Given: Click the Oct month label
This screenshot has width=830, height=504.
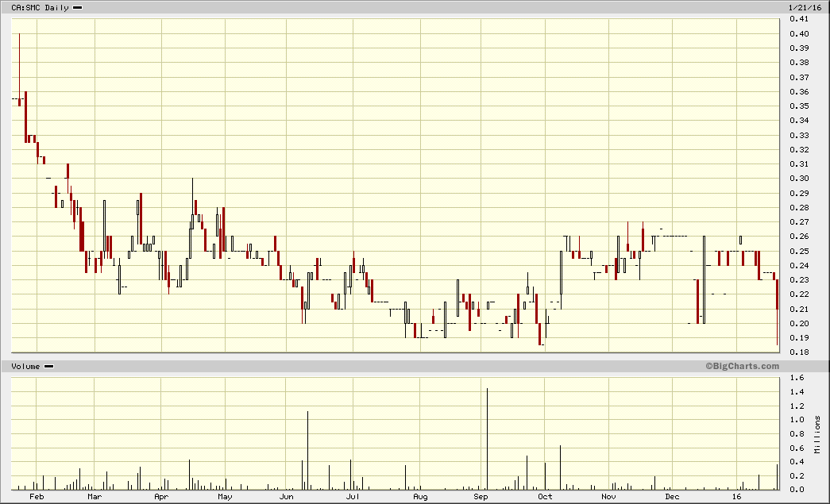Looking at the screenshot, I should (x=545, y=497).
